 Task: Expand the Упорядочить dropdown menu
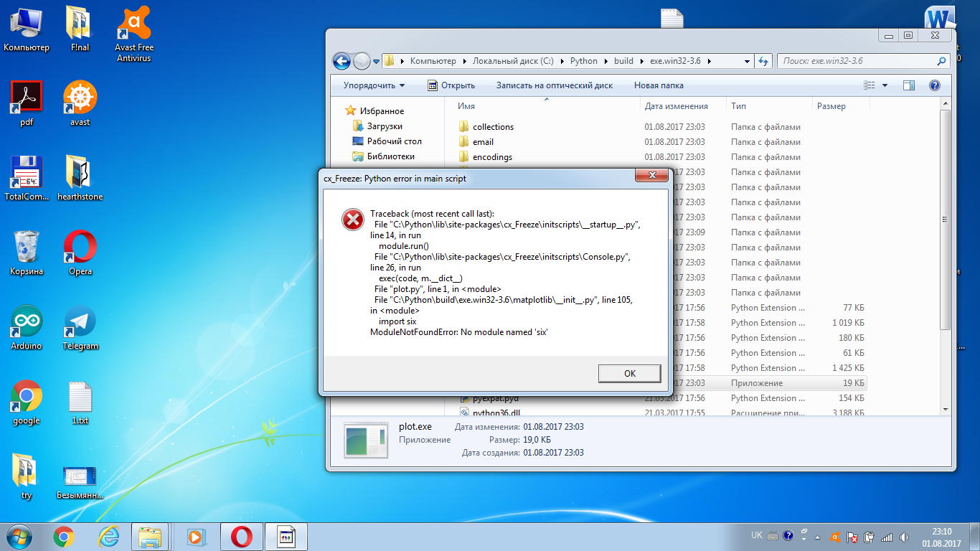(x=374, y=85)
